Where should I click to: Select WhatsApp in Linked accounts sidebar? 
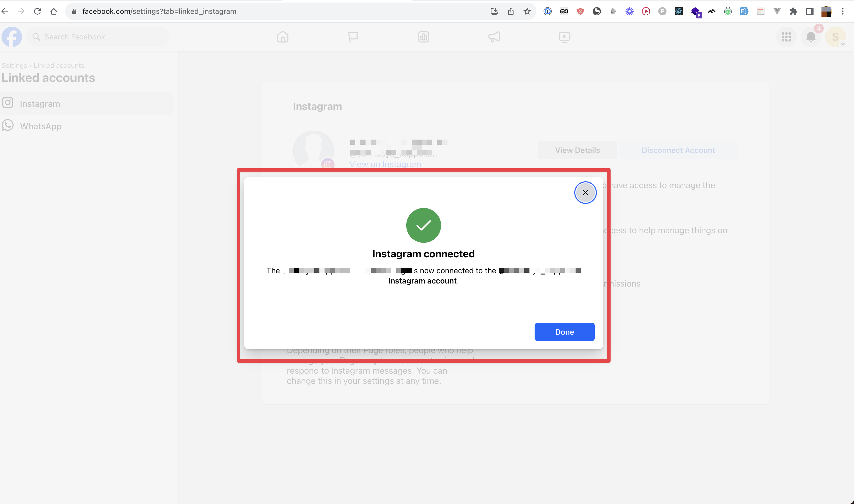40,126
